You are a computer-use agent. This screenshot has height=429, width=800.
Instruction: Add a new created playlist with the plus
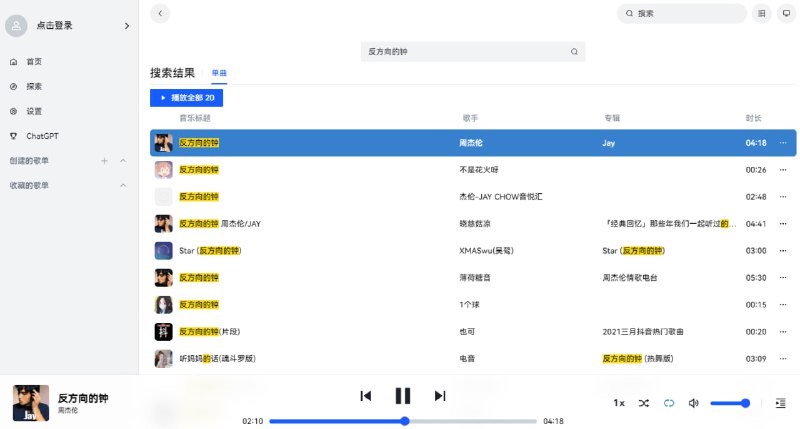[104, 161]
